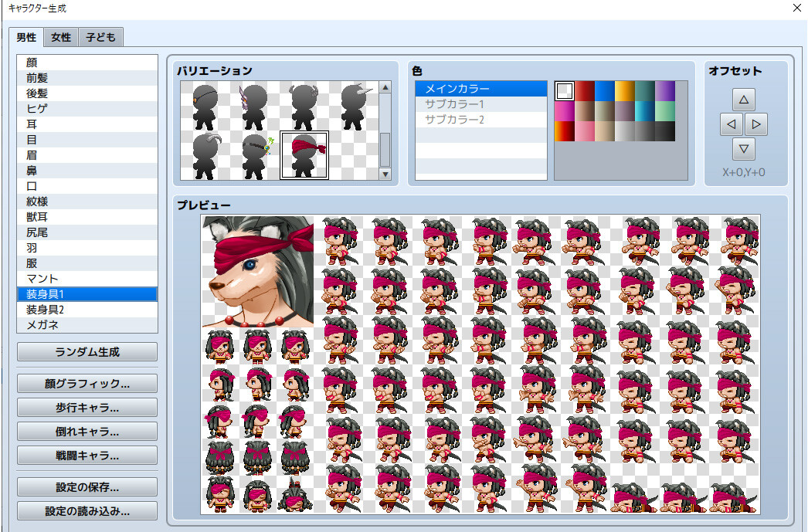This screenshot has height=532, width=808.
Task: Save settings with the 設定の保存 button
Action: [87, 486]
